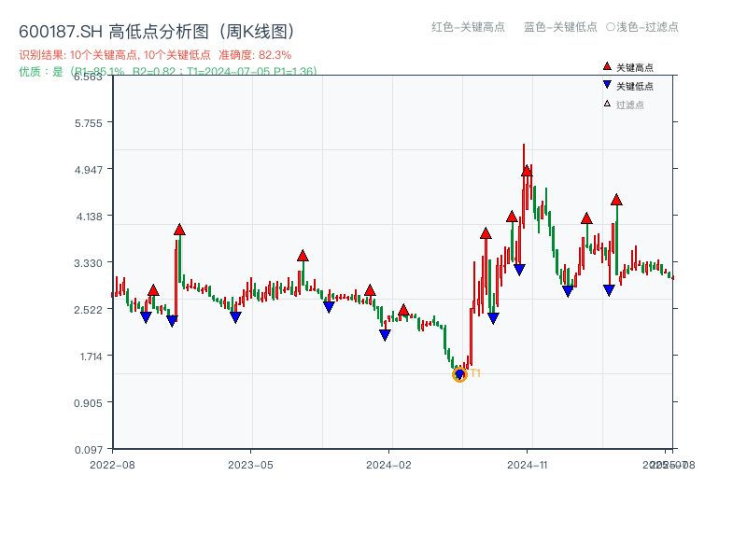Select the blue 关键低点 triangle legend icon
Image resolution: width=747 pixels, height=560 pixels.
[607, 84]
